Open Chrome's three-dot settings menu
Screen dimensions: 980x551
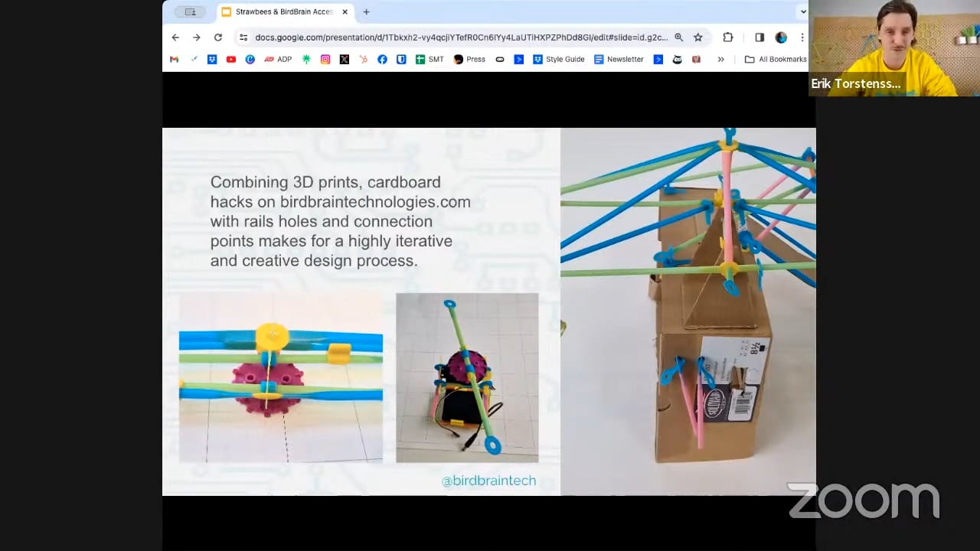click(802, 37)
